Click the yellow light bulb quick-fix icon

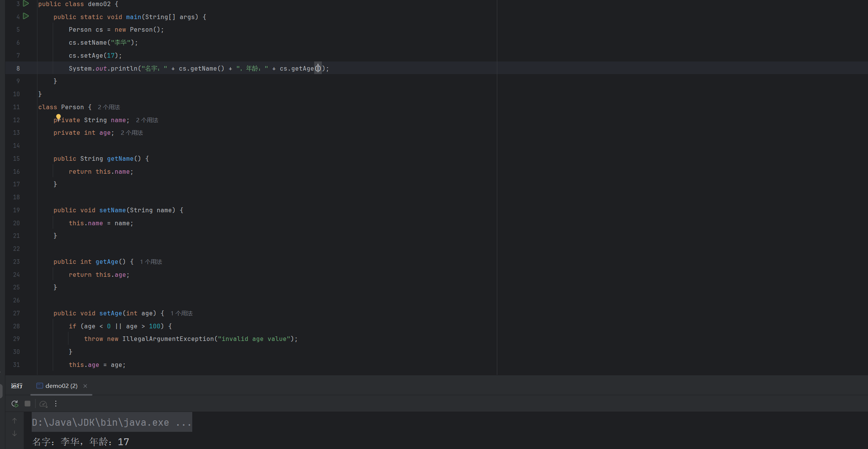[58, 117]
